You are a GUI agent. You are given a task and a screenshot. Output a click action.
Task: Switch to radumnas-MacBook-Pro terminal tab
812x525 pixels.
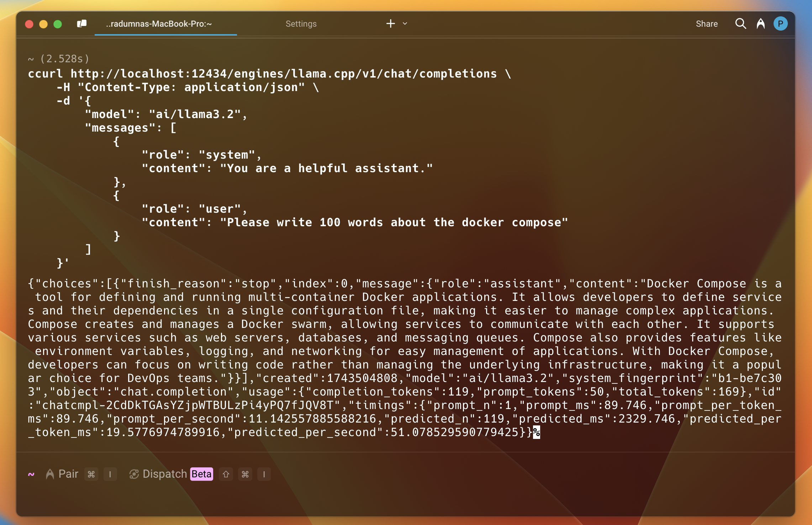tap(159, 24)
